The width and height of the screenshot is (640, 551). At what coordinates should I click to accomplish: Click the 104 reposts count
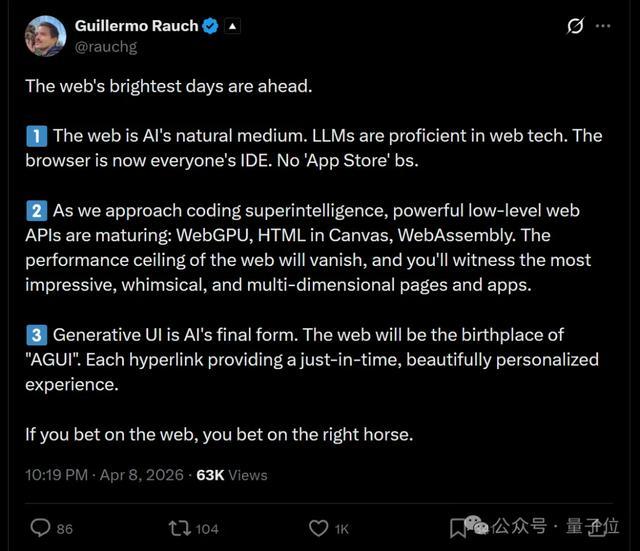207,528
